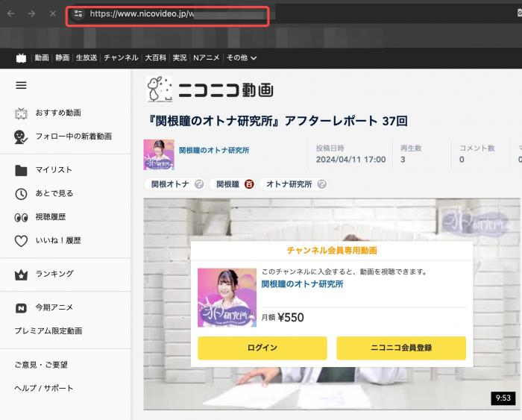Open the 大百科 menu item
Screen dimensions: 522x420
(155, 57)
